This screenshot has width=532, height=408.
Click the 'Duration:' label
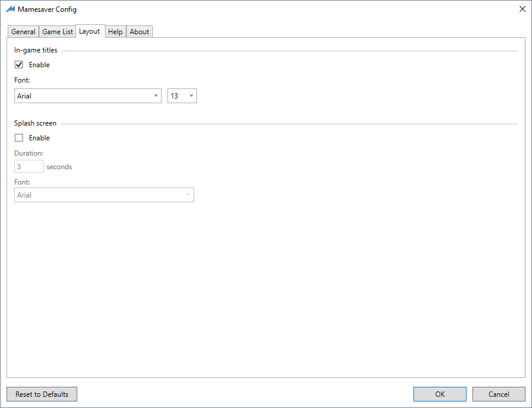[29, 153]
